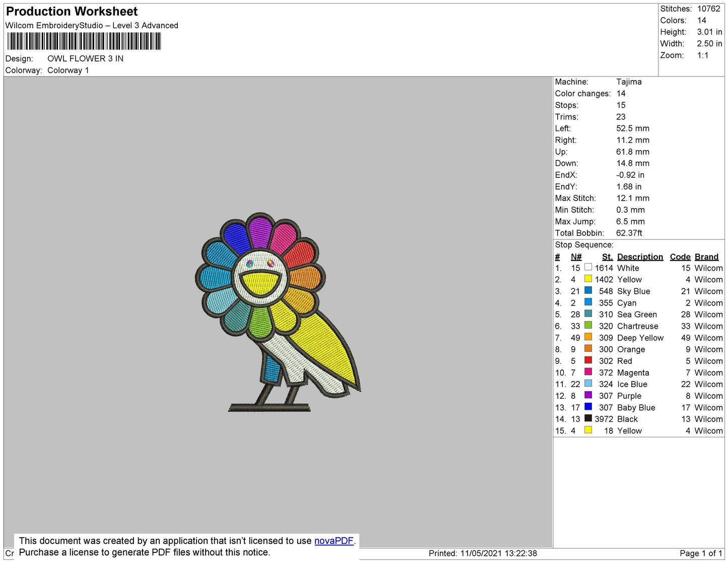Click the Width value 2.50 in
Viewport: 728px width, 563px height.
(x=709, y=43)
